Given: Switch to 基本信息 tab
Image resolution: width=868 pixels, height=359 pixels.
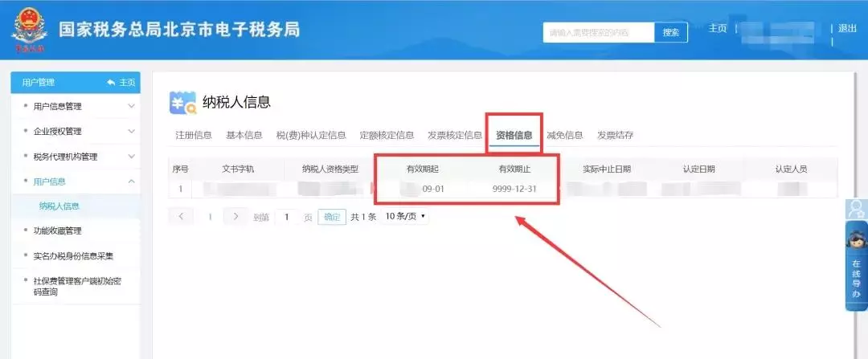Looking at the screenshot, I should pyautogui.click(x=244, y=135).
